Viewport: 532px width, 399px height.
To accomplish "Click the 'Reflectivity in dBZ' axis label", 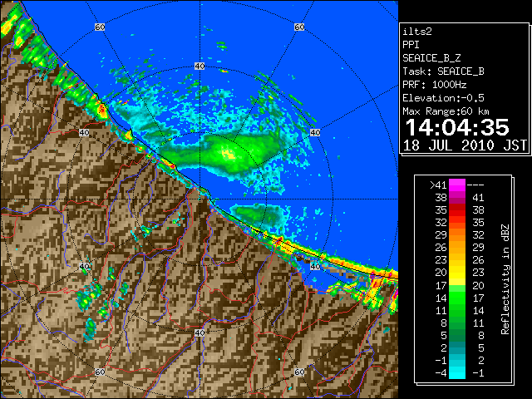I will 505,279.
